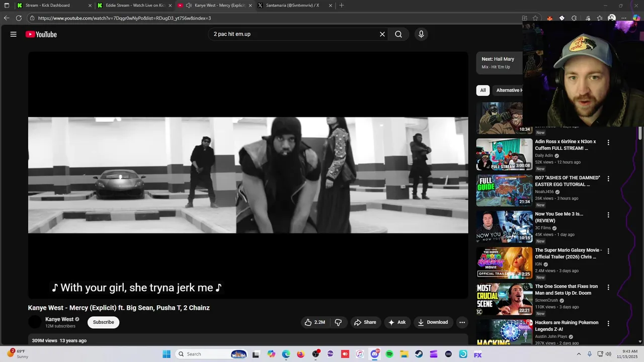The image size is (644, 362).
Task: Open a new browser tab
Action: [x=342, y=5]
